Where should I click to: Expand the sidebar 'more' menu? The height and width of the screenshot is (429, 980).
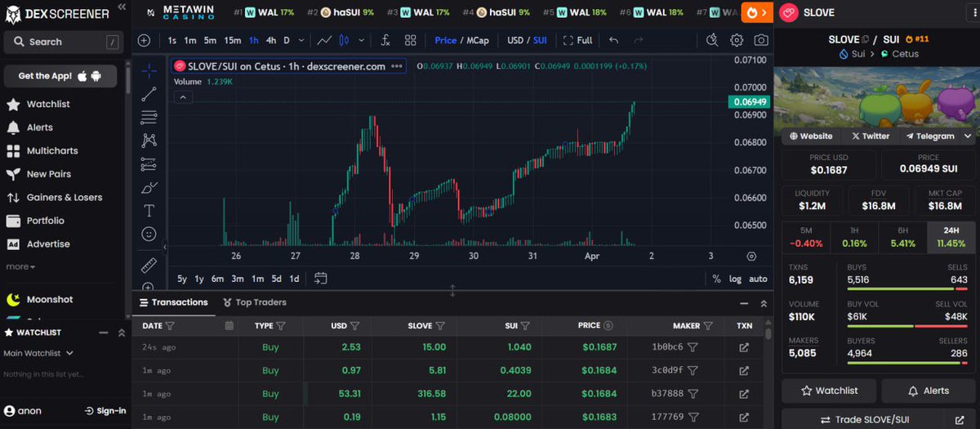(20, 266)
